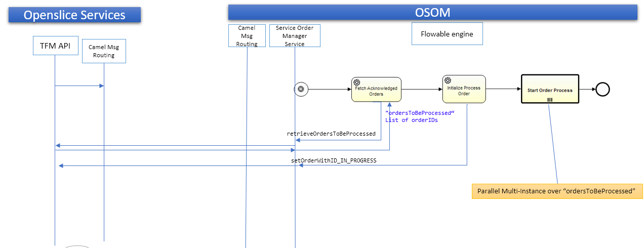Click the retrieveOrdersToBeProcessed message label

click(331, 134)
